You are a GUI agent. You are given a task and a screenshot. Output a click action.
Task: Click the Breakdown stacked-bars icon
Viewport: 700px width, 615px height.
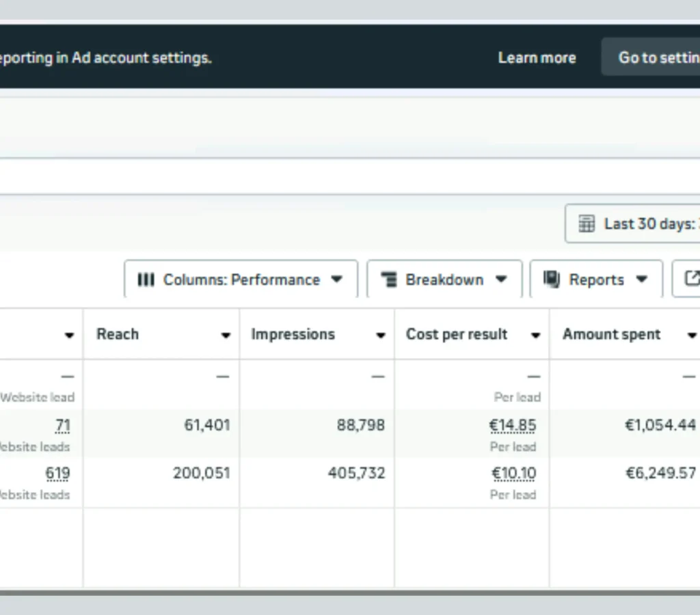pyautogui.click(x=389, y=279)
